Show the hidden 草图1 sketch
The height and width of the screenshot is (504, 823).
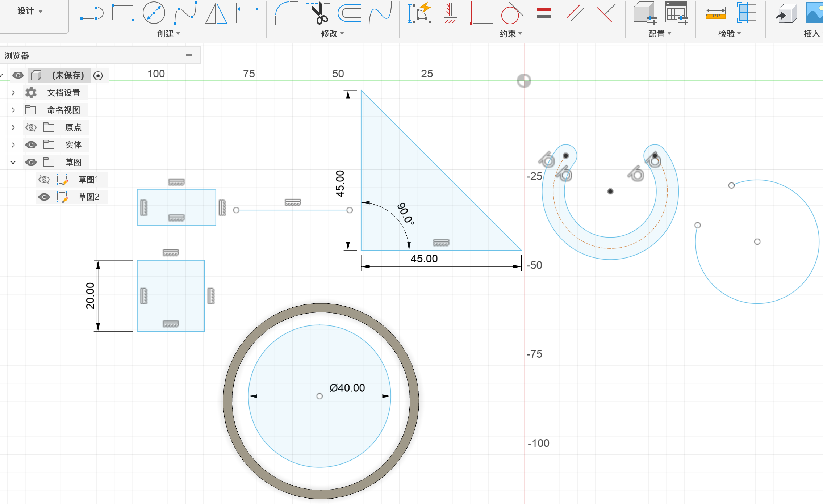(44, 180)
